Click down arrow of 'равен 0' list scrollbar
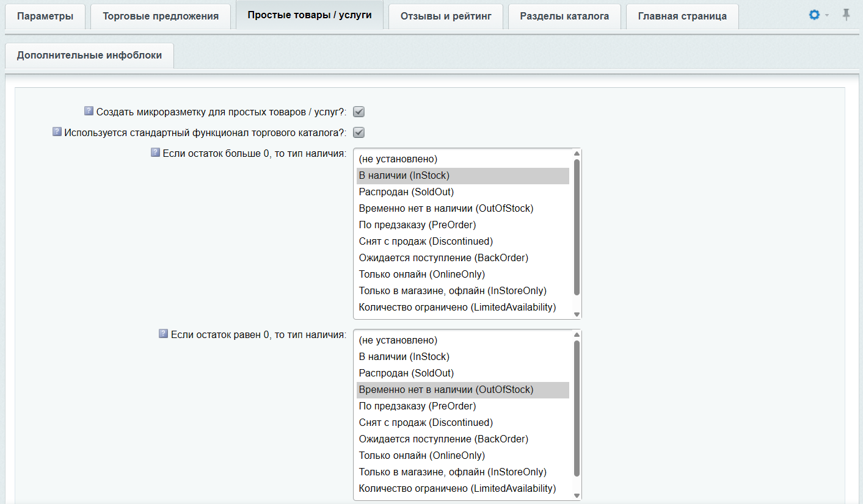The height and width of the screenshot is (504, 863). point(577,495)
